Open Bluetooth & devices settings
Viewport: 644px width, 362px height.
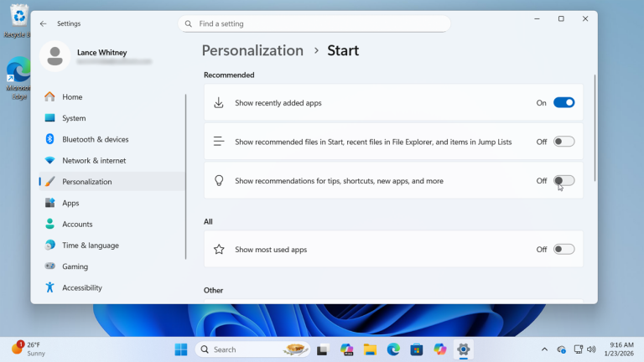95,139
